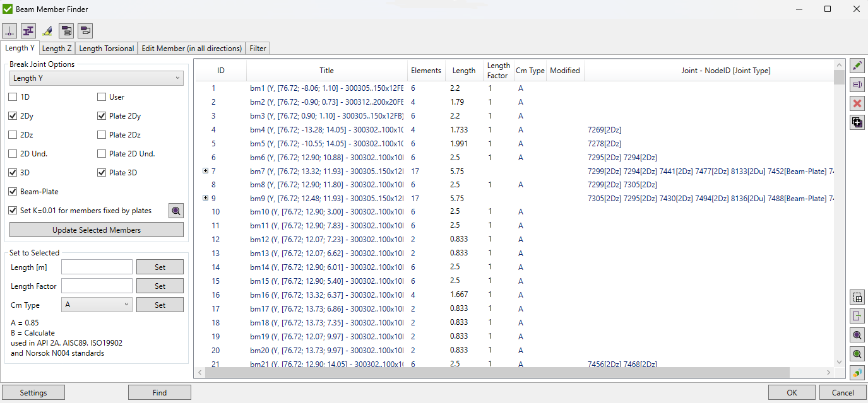Click the first member grouping icon in the toolbar
This screenshot has width=868, height=403.
66,30
